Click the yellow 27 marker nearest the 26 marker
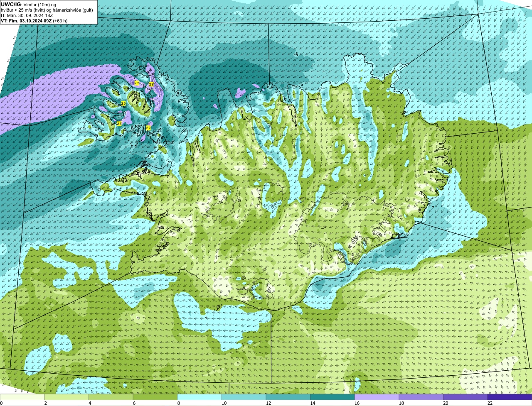The height and width of the screenshot is (406, 532). (148, 128)
